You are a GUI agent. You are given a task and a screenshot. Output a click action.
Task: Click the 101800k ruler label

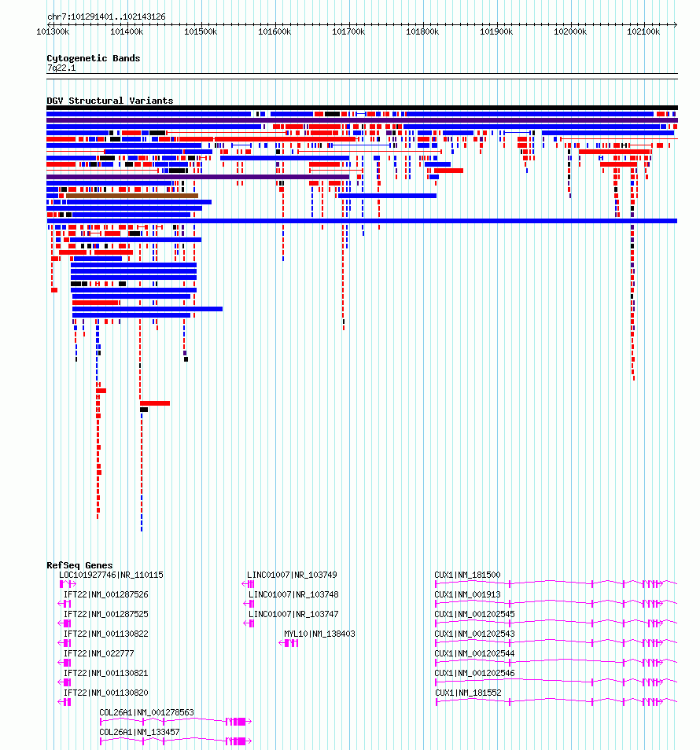pyautogui.click(x=422, y=31)
